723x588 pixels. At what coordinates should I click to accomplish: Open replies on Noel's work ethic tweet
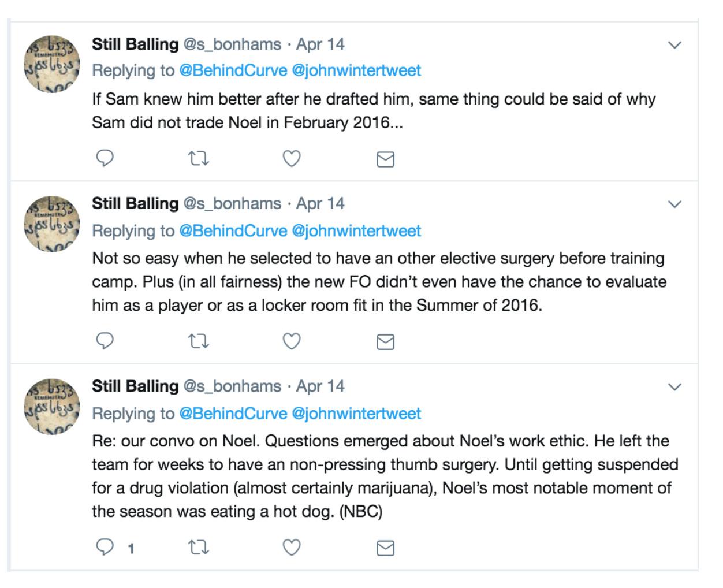coord(105,547)
